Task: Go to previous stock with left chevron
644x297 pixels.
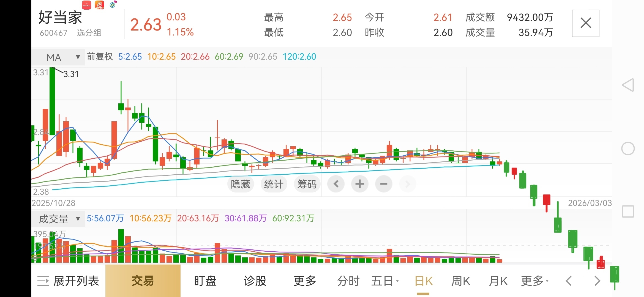Action: [569, 281]
